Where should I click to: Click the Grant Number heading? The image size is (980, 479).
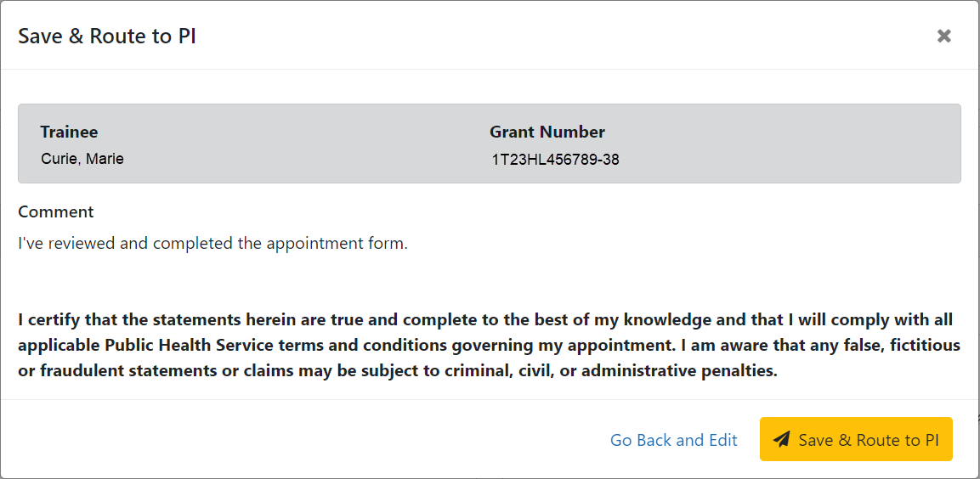[x=547, y=132]
